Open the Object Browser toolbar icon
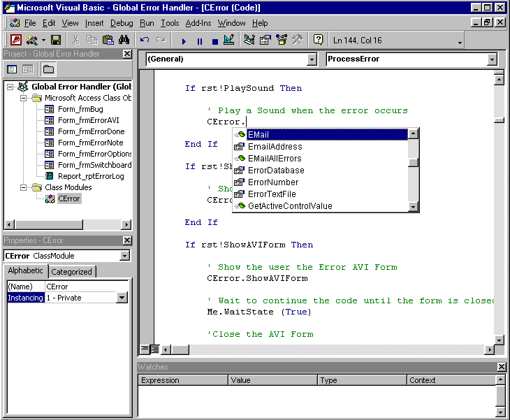The height and width of the screenshot is (420, 510). pyautogui.click(x=282, y=40)
